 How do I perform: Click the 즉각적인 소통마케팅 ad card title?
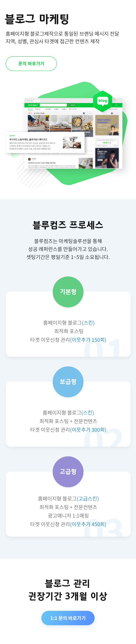[x=28, y=139]
